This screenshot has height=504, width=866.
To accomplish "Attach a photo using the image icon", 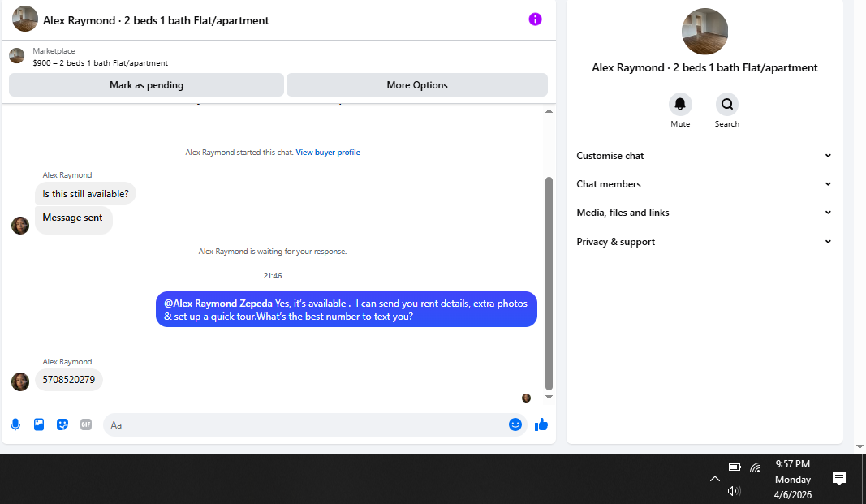I will click(x=39, y=424).
